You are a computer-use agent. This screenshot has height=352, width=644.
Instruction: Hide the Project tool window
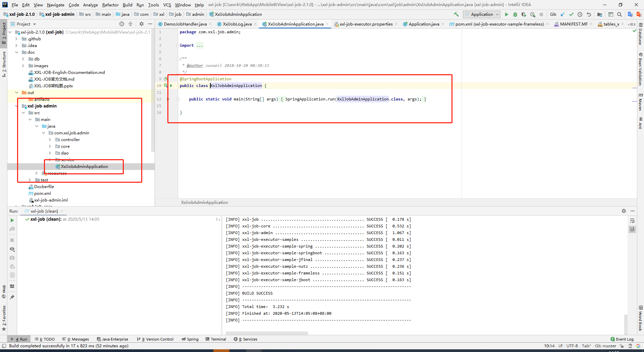tap(150, 24)
